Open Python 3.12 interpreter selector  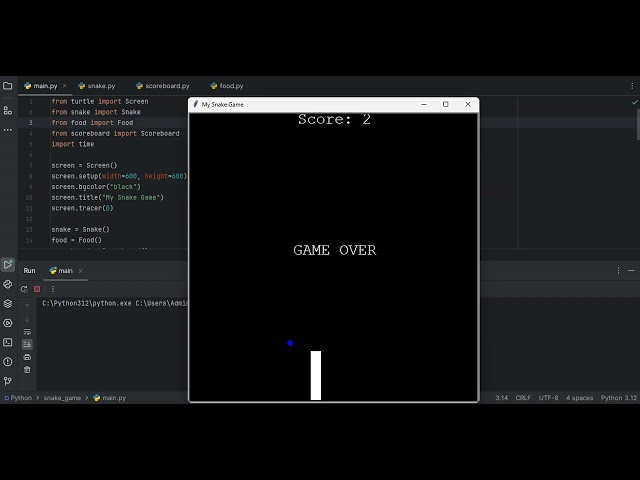pyautogui.click(x=618, y=398)
